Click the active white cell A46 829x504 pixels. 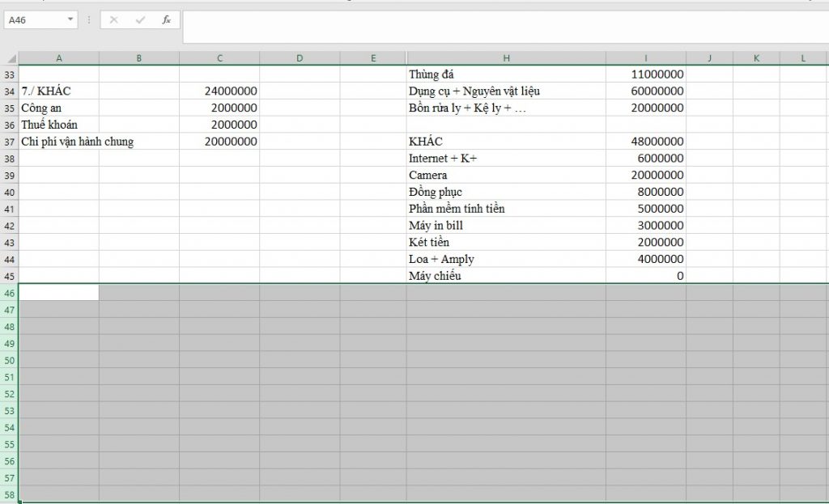58,293
